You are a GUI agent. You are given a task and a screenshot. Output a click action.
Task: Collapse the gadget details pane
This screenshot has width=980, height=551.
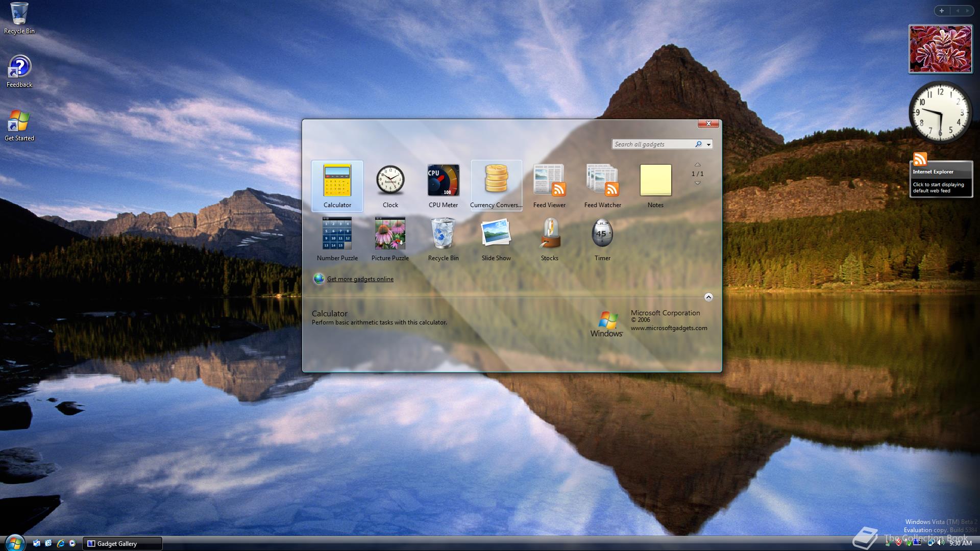(708, 297)
